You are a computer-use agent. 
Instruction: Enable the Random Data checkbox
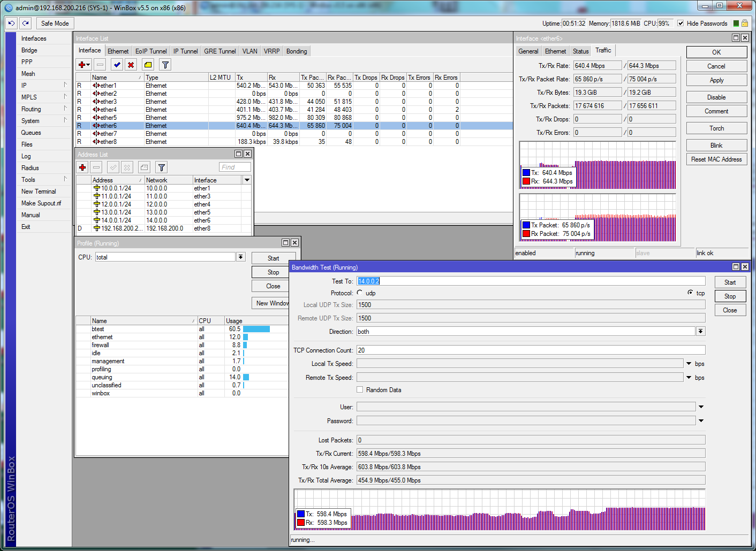point(360,389)
